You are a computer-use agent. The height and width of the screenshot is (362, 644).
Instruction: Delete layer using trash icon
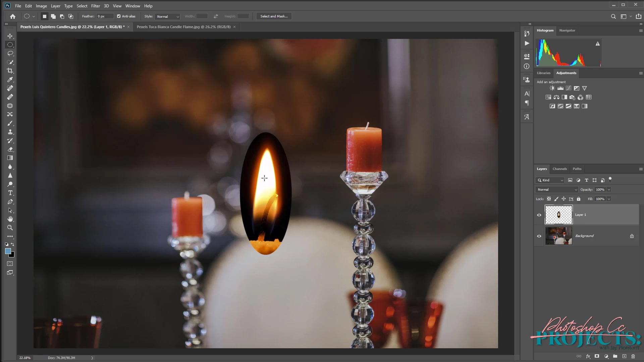[633, 357]
